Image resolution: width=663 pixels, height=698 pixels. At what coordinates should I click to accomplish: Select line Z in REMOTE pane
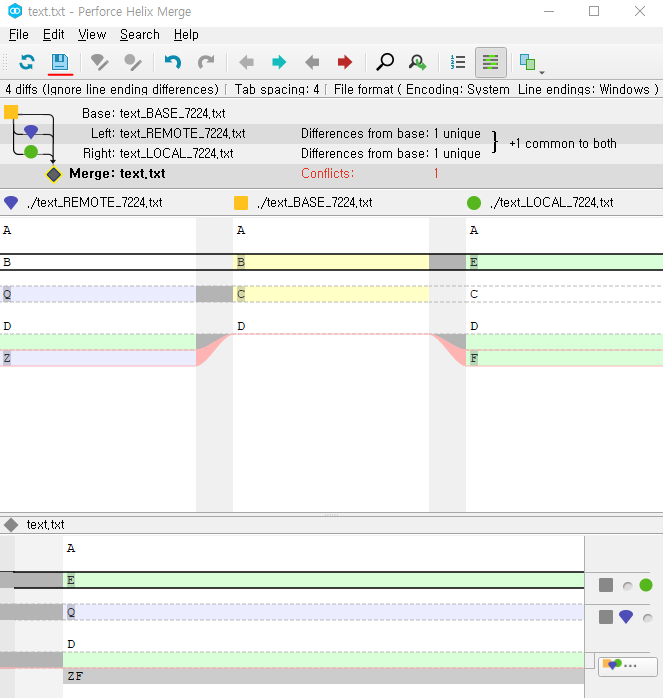98,358
